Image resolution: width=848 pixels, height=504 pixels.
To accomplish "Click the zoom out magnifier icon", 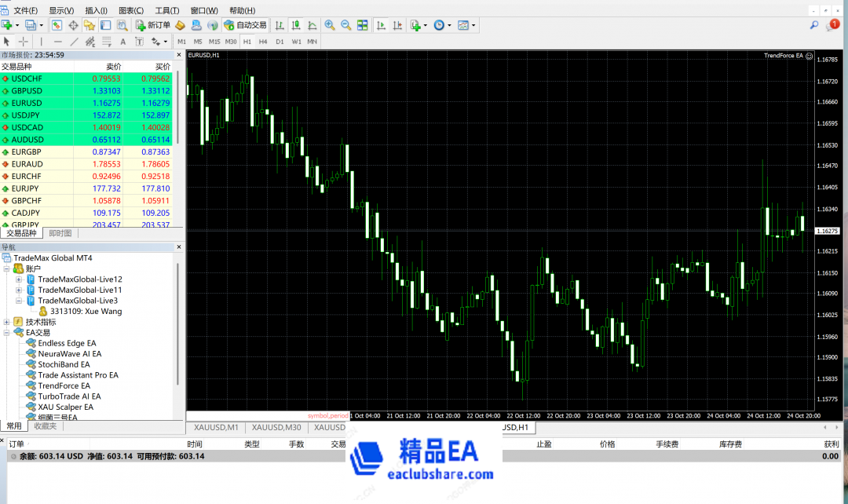I will (x=345, y=25).
